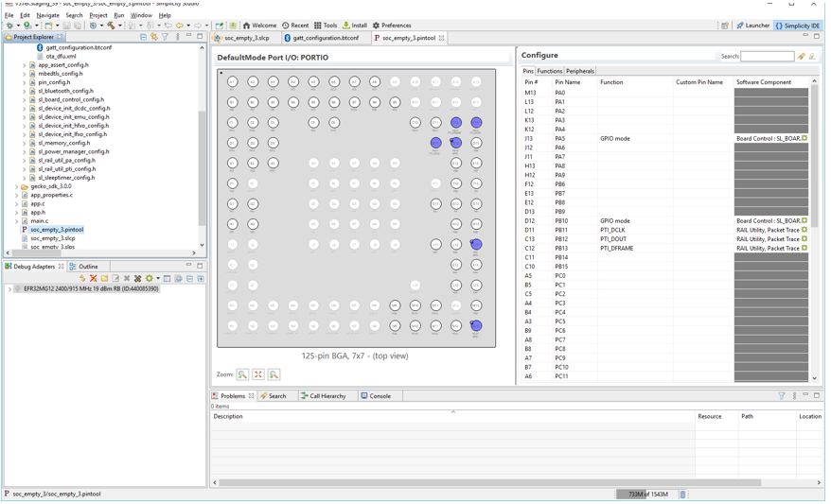Image resolution: width=831 pixels, height=504 pixels.
Task: Select the Functions tab in Configure
Action: point(549,71)
